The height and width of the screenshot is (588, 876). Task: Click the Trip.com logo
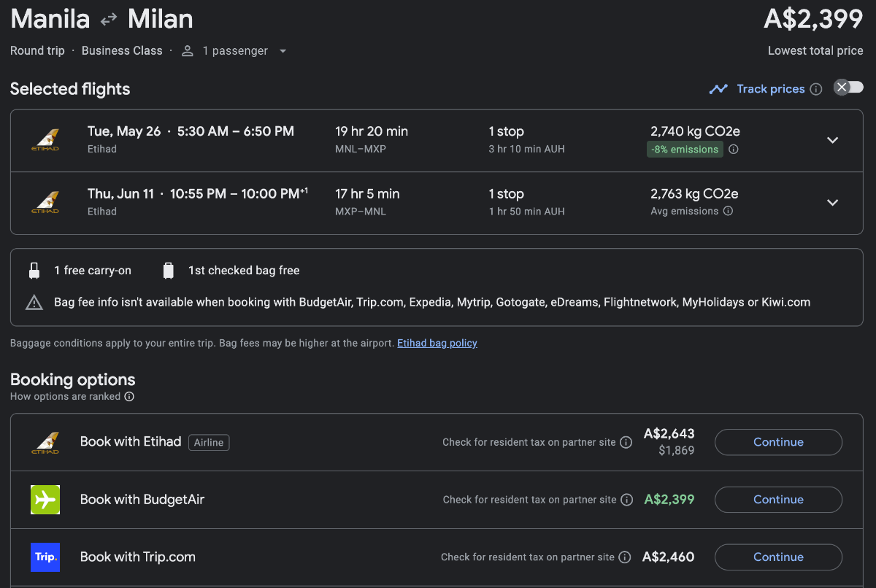pyautogui.click(x=45, y=557)
